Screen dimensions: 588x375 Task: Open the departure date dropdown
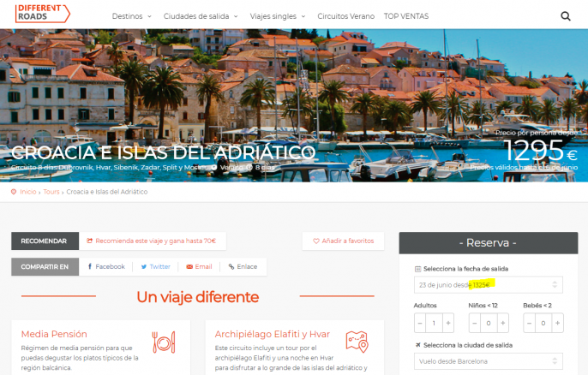(x=489, y=284)
